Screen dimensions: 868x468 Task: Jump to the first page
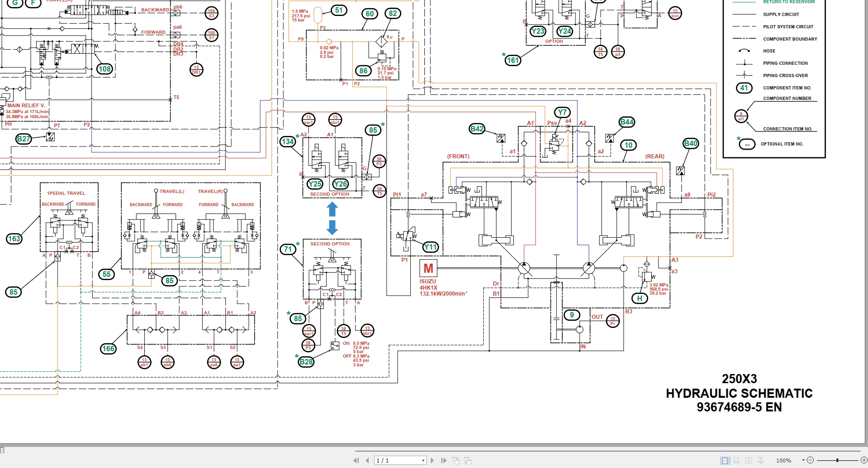point(357,460)
